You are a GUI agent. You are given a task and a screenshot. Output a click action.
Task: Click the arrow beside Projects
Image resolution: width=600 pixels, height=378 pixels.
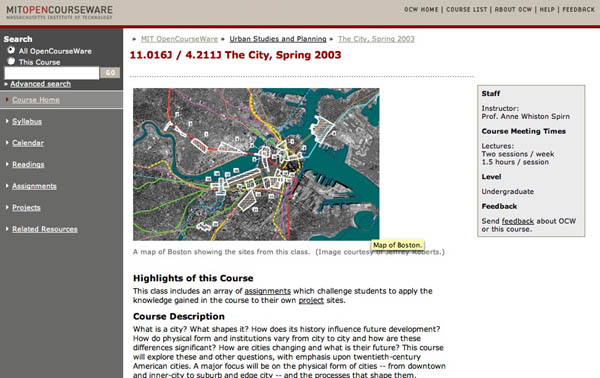pyautogui.click(x=7, y=207)
